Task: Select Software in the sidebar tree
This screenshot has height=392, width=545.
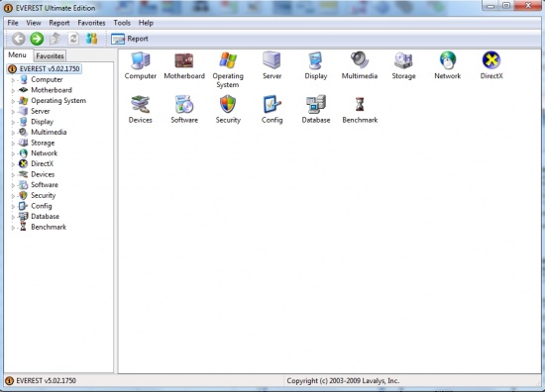Action: [x=45, y=185]
